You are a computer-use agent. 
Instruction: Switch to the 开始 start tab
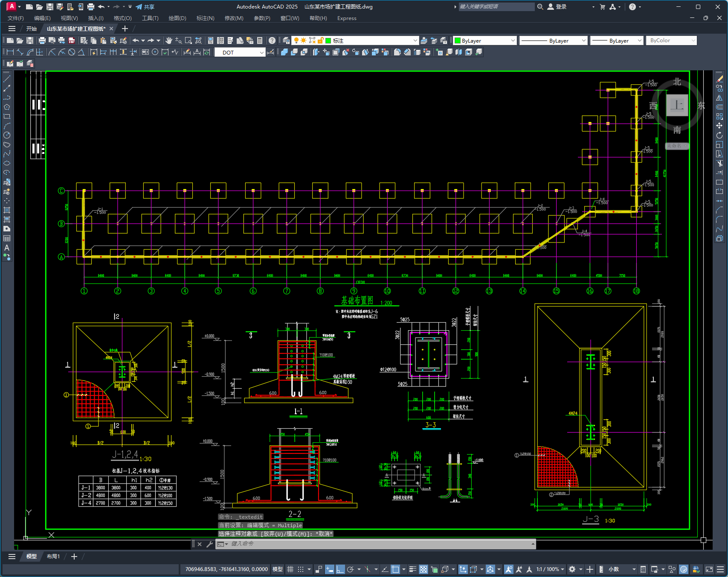32,29
